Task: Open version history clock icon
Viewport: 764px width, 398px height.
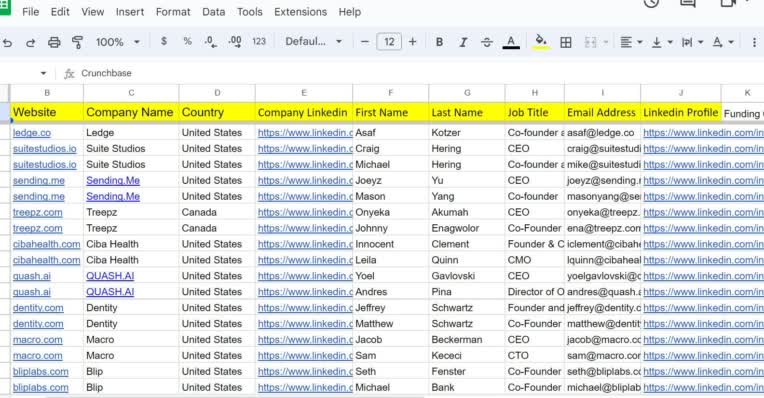Action: coord(651,3)
